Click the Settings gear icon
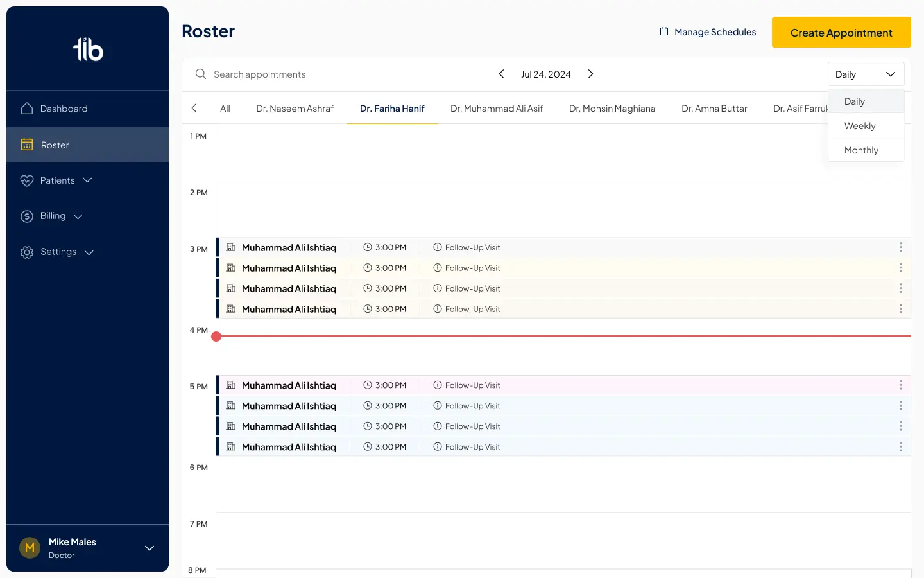924x578 pixels. click(27, 252)
